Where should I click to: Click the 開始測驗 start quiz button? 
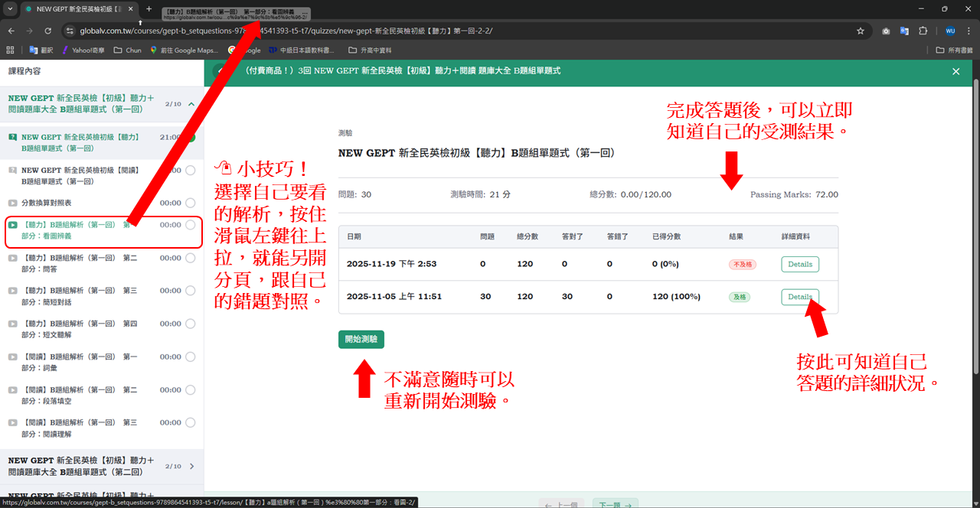(x=361, y=339)
